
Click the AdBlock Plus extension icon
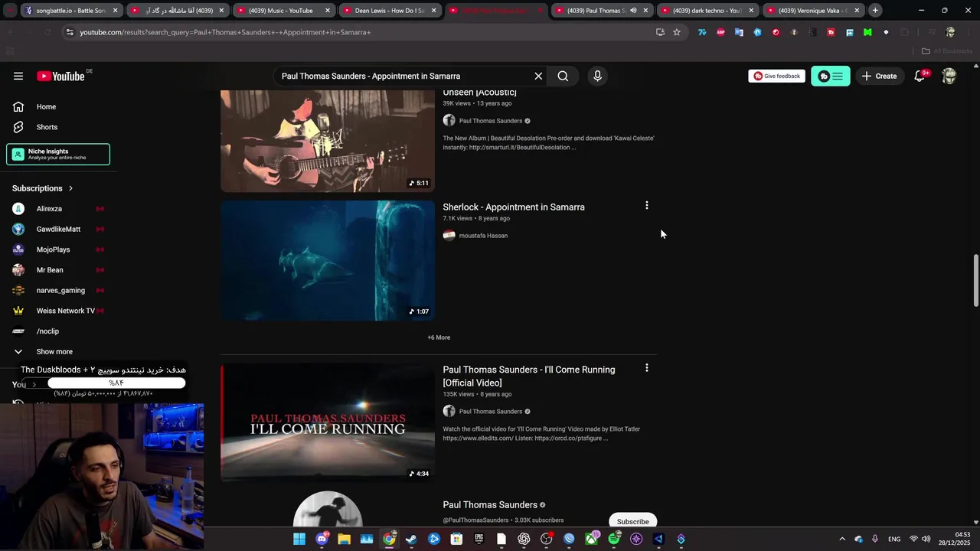720,32
